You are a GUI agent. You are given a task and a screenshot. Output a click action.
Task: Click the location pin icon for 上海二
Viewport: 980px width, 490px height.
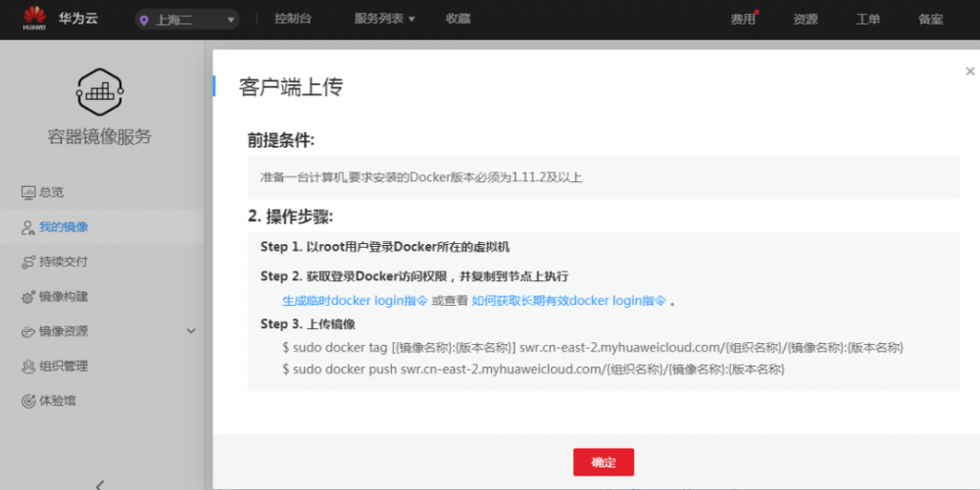[144, 20]
